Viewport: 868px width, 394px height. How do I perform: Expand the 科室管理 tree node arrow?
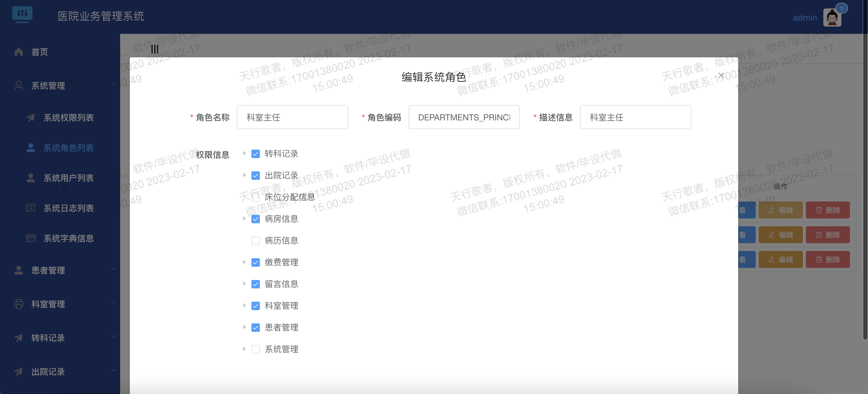(x=244, y=305)
